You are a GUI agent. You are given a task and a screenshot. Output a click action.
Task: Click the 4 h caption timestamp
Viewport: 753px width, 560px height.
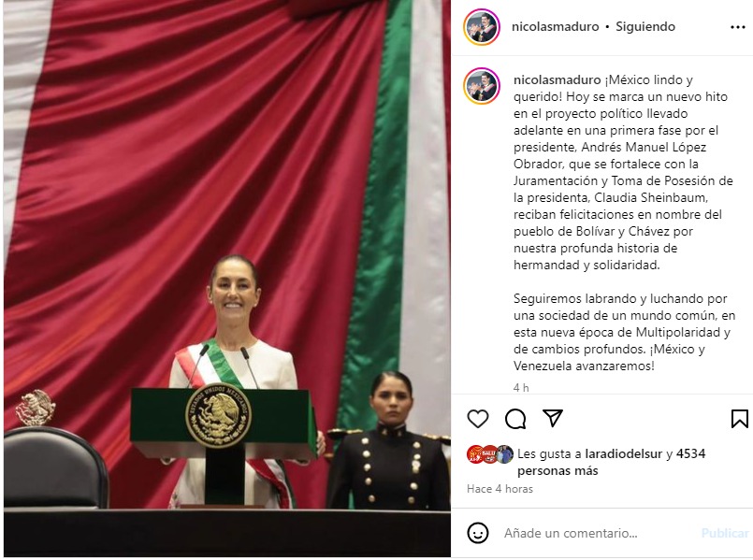(x=521, y=388)
